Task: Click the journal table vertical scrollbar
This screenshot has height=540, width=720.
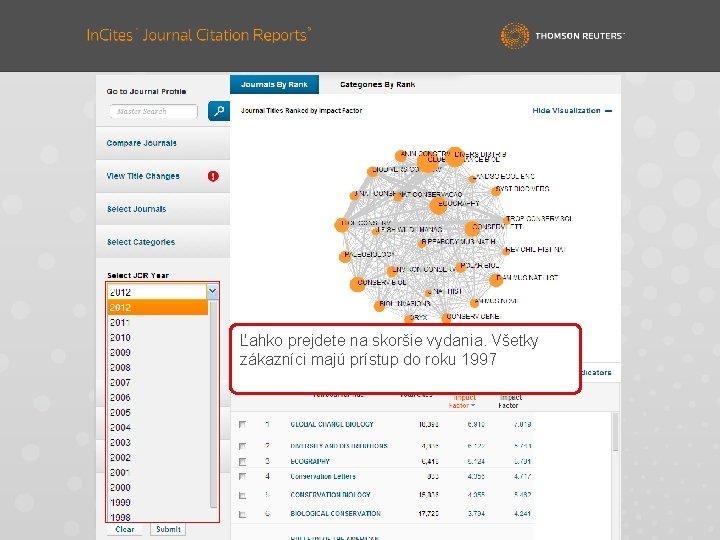Action: pyautogui.click(x=615, y=432)
